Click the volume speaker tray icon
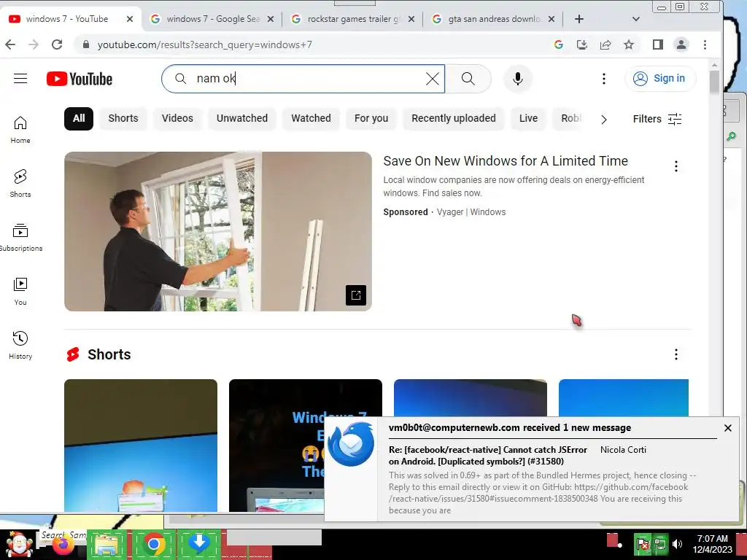The image size is (747, 560). point(677,543)
